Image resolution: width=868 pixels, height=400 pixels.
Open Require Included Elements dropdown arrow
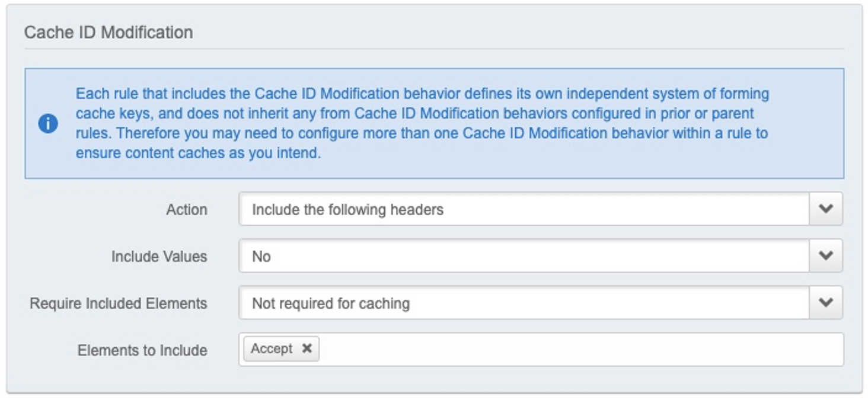(825, 303)
